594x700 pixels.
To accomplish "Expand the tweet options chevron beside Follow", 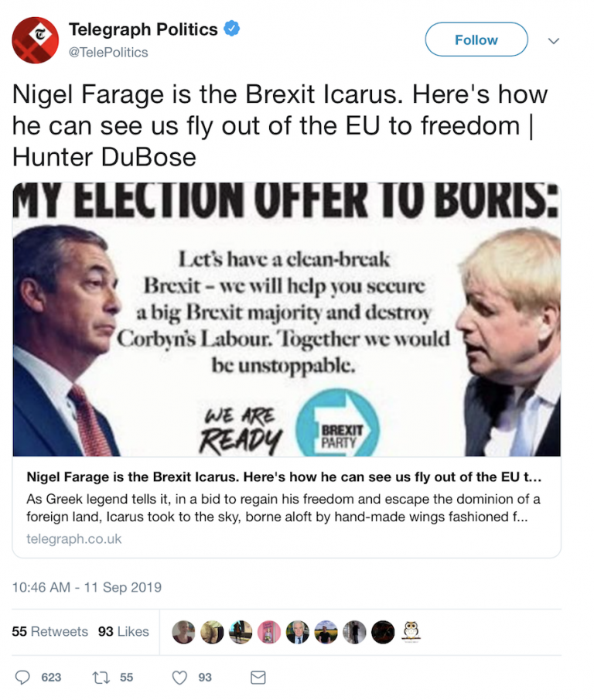I will click(x=554, y=40).
